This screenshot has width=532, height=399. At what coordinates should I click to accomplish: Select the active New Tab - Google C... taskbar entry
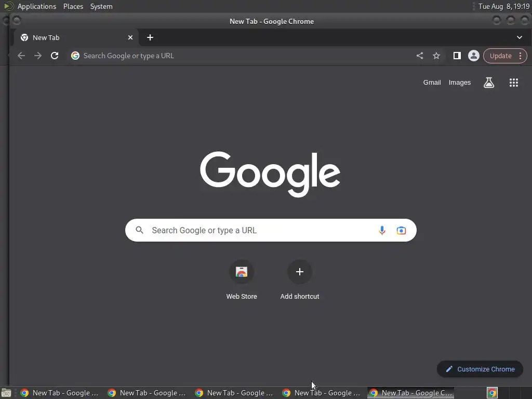pos(410,393)
